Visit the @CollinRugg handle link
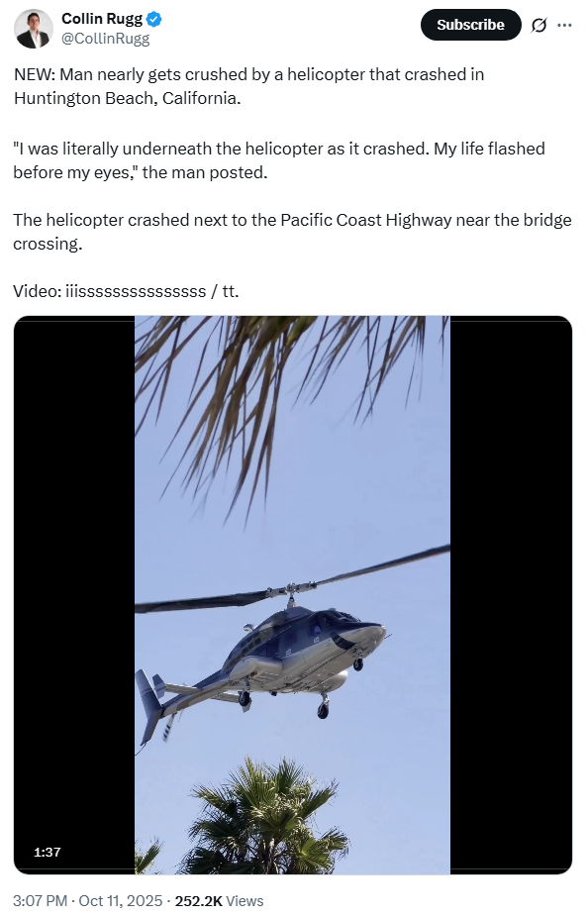The width and height of the screenshot is (588, 917). (x=105, y=39)
